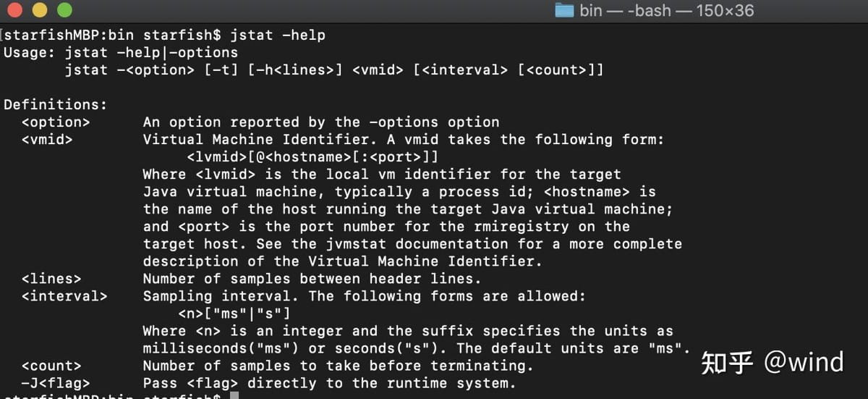
Task: Click the "Virtual Machine Identifier" description text
Action: click(x=252, y=139)
